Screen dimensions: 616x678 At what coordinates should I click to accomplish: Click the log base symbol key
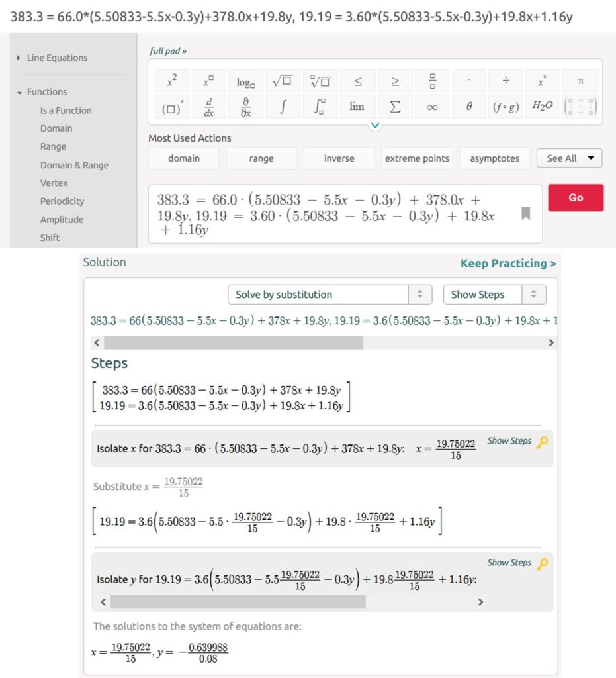point(245,81)
